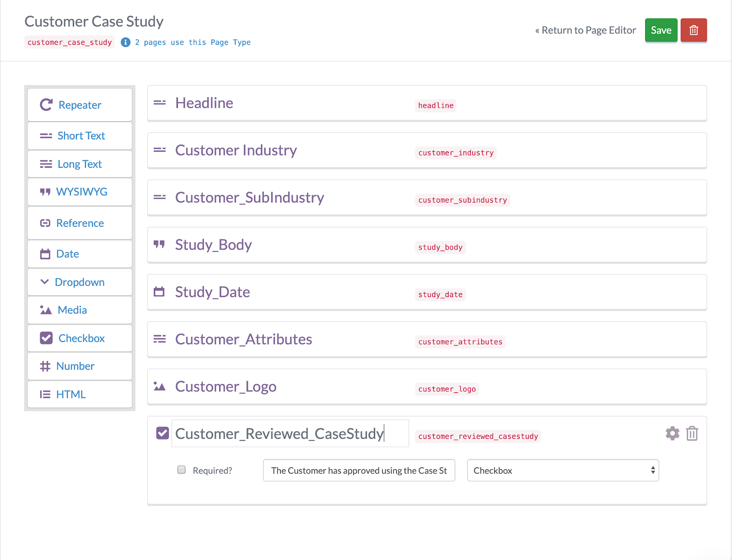Return to Page Editor link
The image size is (732, 560).
click(x=585, y=30)
